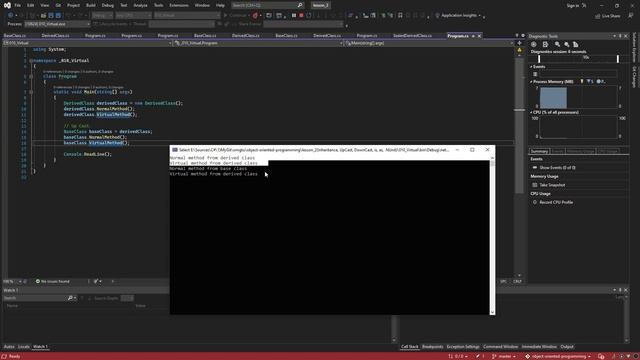Click Diagnostic Tools settings gear icon
Screen dimensions: 640x360
click(x=534, y=44)
